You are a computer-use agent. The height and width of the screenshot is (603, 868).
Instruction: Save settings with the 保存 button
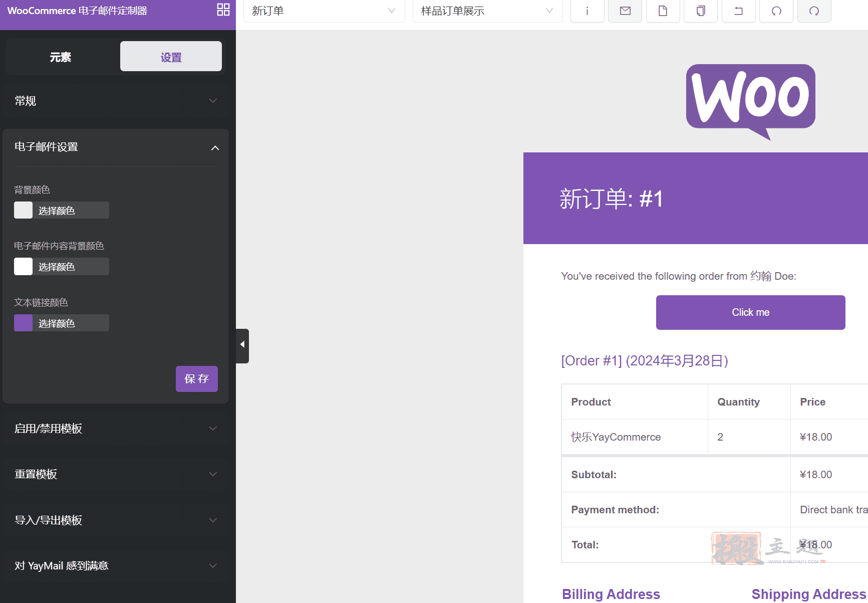[x=197, y=379]
